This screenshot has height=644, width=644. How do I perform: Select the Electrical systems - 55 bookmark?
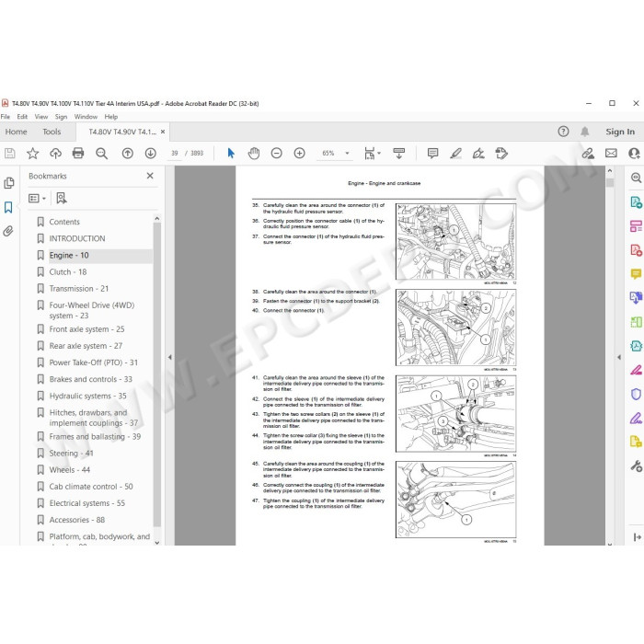tap(87, 503)
